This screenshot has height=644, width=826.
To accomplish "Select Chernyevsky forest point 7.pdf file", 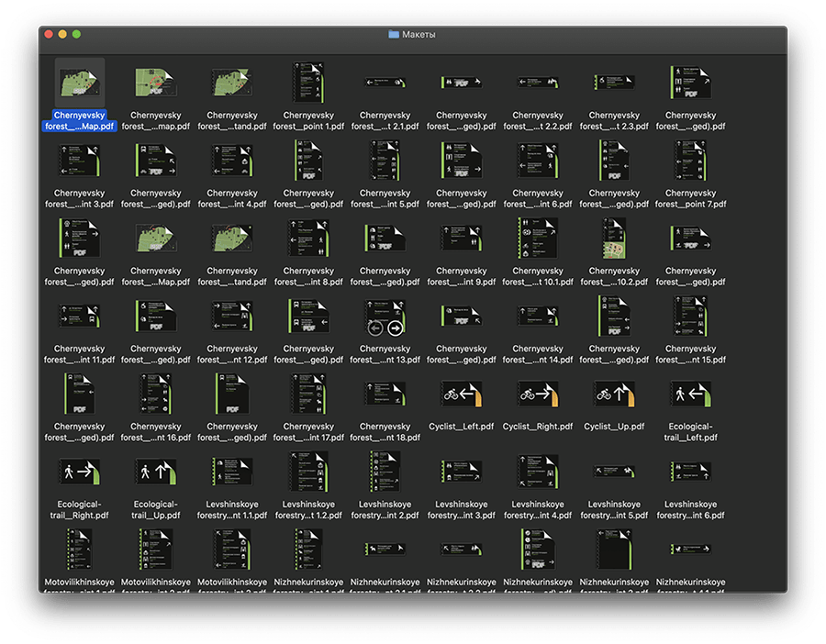I will [690, 161].
